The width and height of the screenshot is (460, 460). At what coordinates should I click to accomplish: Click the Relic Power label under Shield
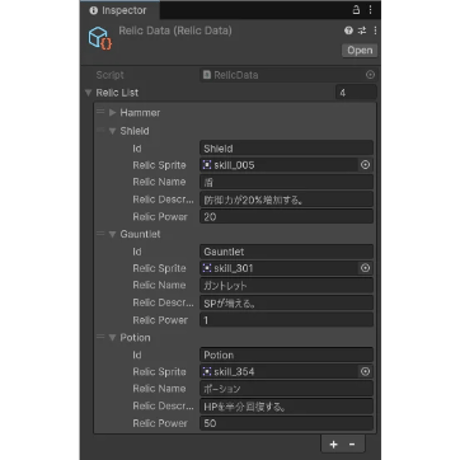click(x=160, y=217)
